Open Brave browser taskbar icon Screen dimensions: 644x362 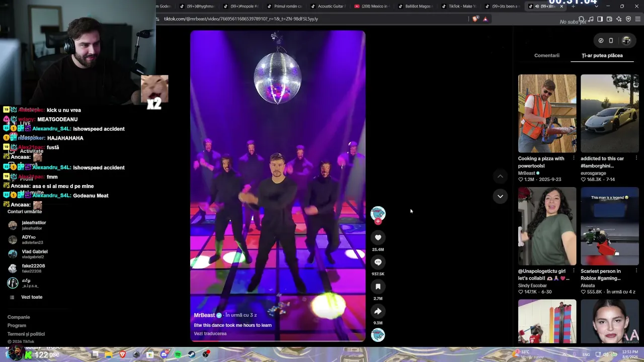[x=123, y=354]
